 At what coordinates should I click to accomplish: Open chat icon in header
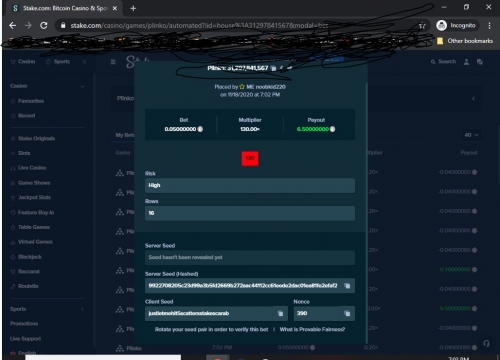[480, 62]
